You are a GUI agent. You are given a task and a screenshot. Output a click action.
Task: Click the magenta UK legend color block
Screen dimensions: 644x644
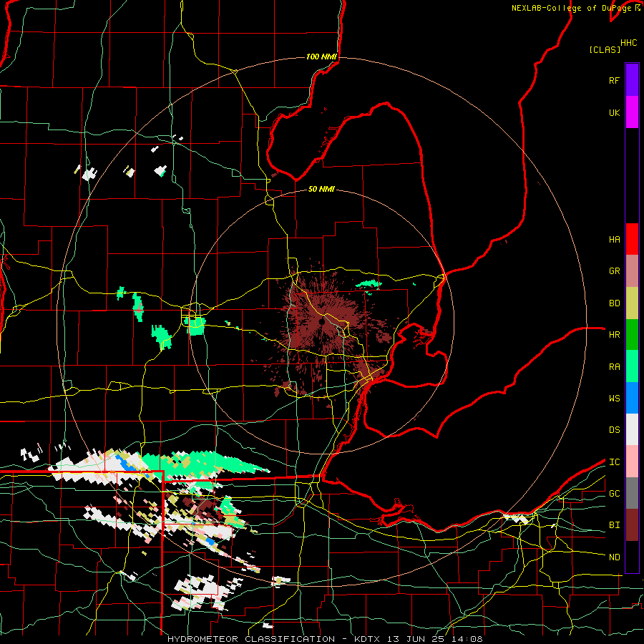(x=632, y=112)
